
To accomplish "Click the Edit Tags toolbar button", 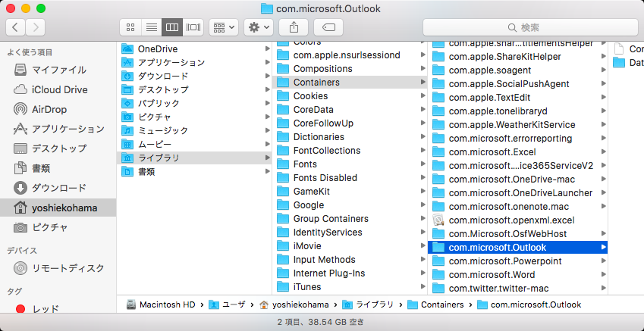I will point(328,27).
